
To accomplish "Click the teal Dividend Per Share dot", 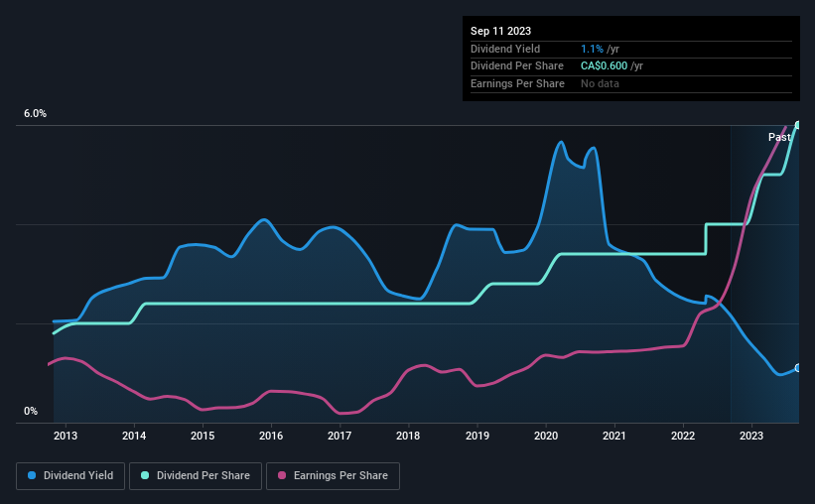I will pyautogui.click(x=145, y=475).
